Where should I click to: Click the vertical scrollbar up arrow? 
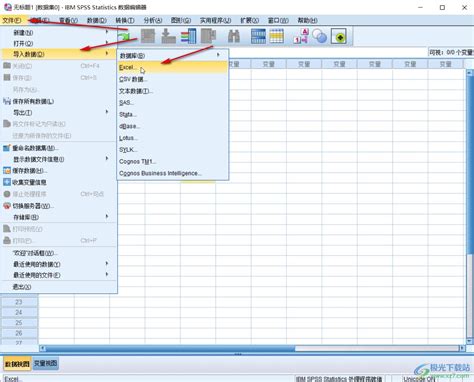[x=470, y=72]
